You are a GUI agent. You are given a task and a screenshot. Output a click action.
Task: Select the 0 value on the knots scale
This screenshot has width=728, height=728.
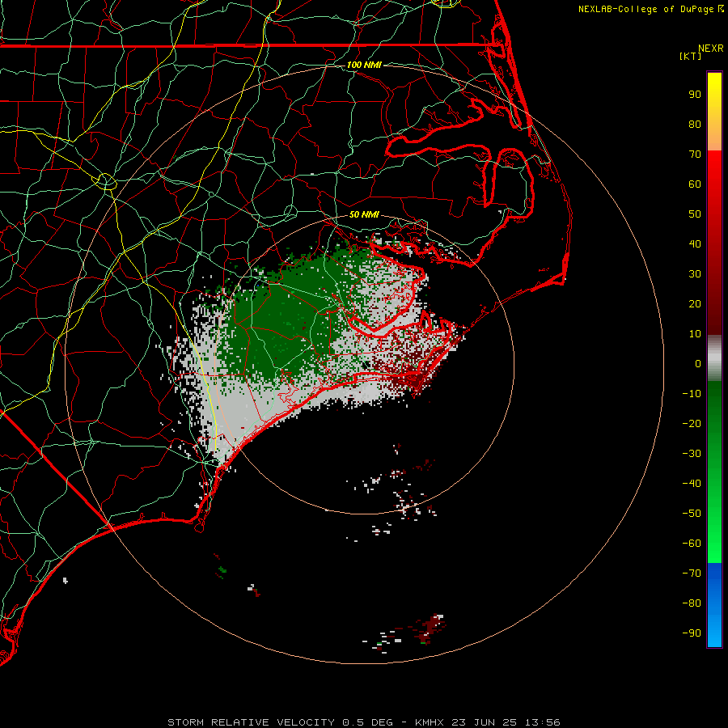(x=698, y=364)
